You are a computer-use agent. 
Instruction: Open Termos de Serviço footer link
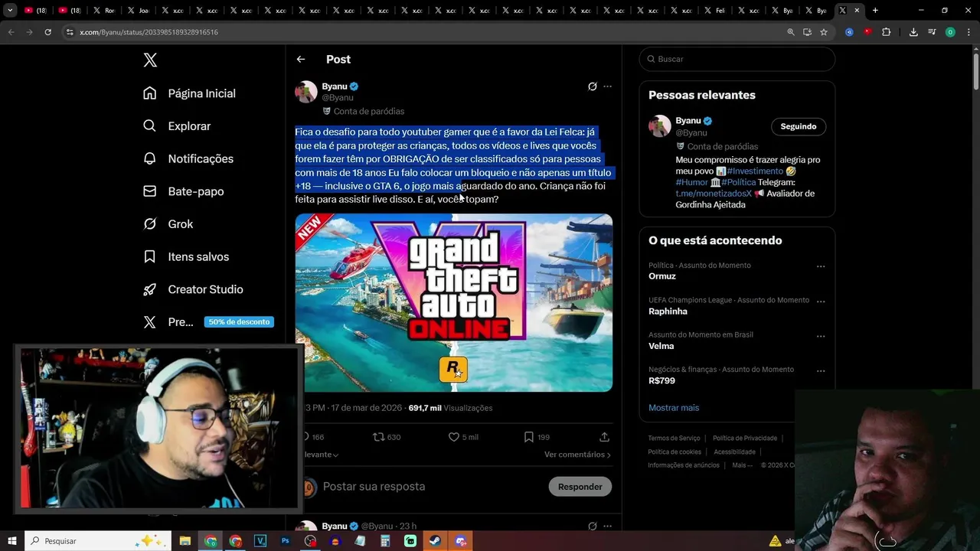[674, 439]
